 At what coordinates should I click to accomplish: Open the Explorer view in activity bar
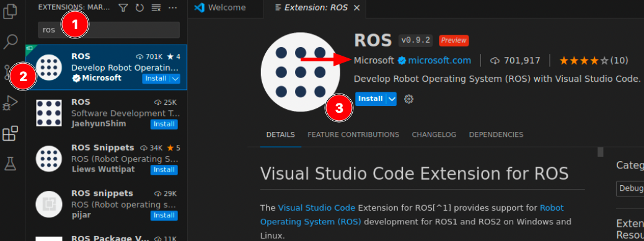coord(10,11)
